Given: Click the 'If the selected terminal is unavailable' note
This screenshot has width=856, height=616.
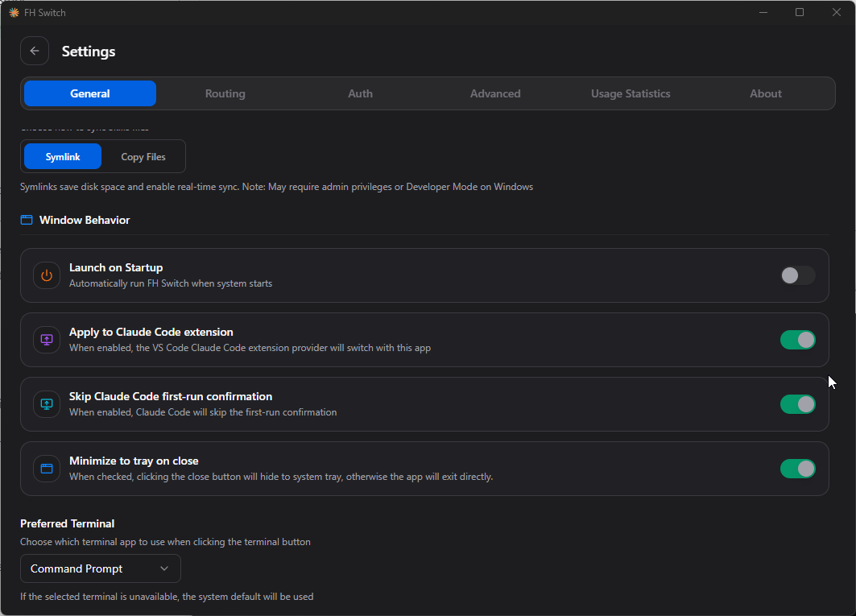Looking at the screenshot, I should 167,597.
